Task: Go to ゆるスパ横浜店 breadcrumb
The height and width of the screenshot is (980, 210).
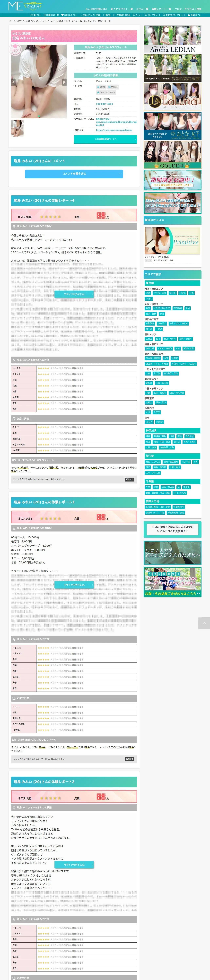Action: tap(56, 21)
